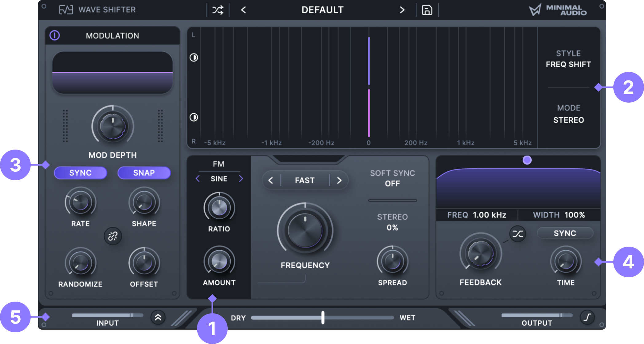644x344 pixels.
Task: Turn off the SNAP toggle
Action: (144, 173)
